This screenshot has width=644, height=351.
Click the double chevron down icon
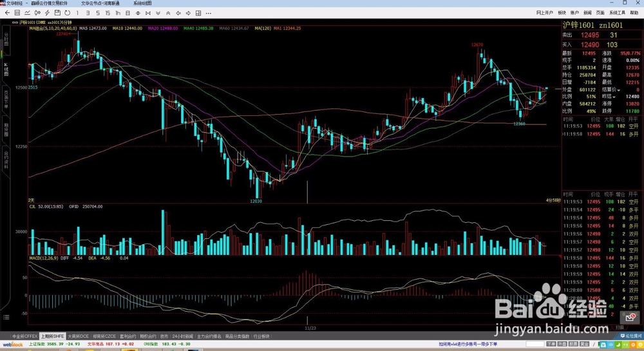158,13
